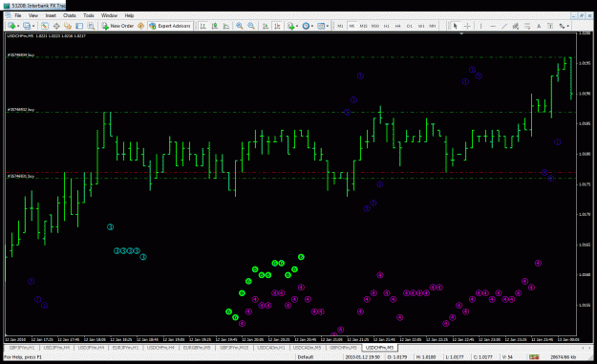This screenshot has width=597, height=364.
Task: Select the W1 timeframe button
Action: pyautogui.click(x=421, y=26)
